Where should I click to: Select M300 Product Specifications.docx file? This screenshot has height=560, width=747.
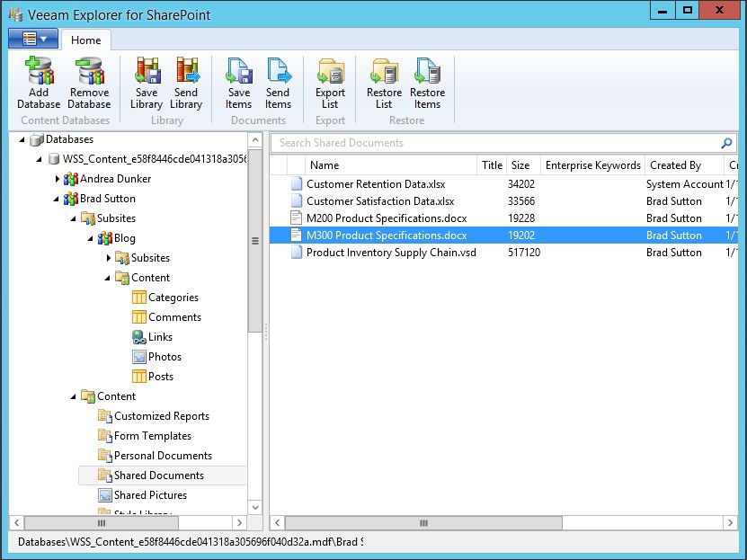click(503, 236)
